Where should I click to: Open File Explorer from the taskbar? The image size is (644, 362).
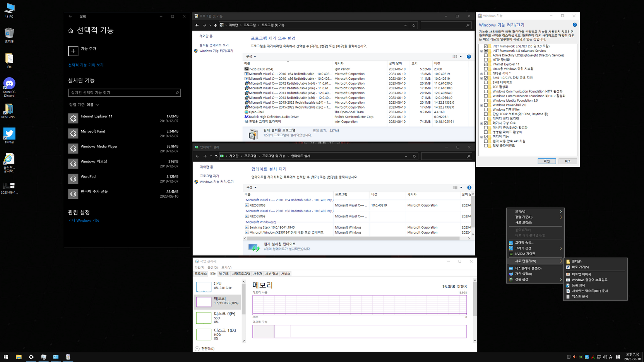[19, 357]
